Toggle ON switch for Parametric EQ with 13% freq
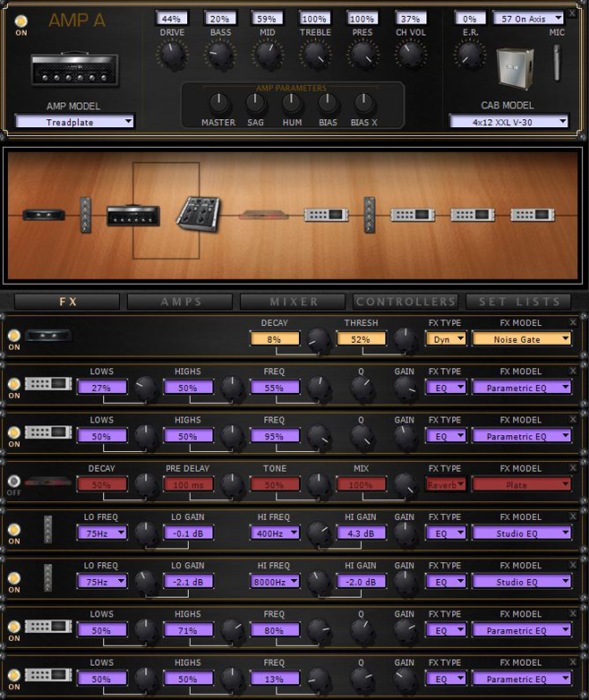This screenshot has width=589, height=700. pyautogui.click(x=14, y=675)
